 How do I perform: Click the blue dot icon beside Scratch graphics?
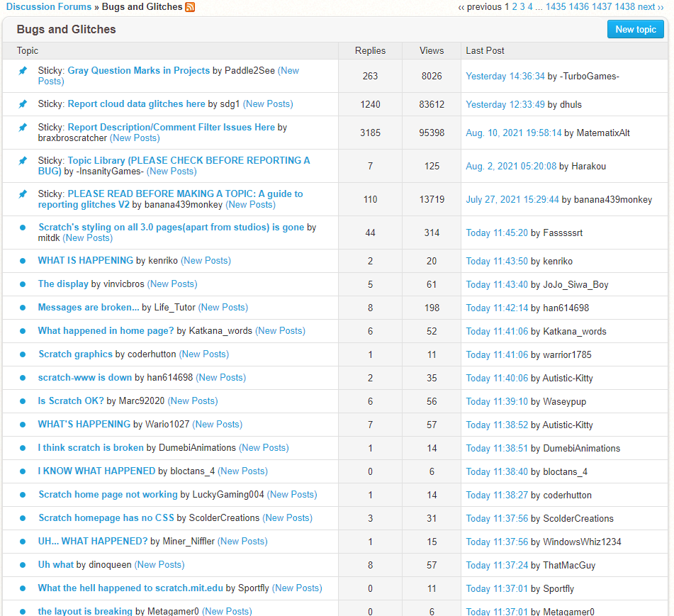[x=23, y=354]
